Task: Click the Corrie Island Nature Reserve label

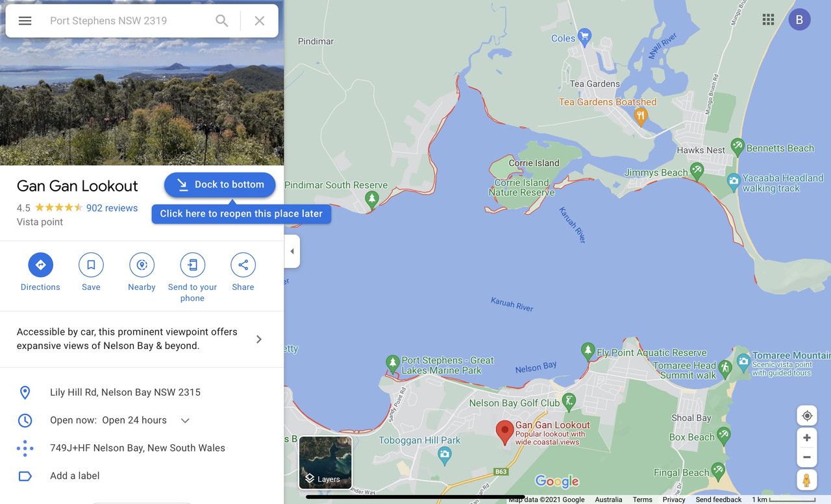Action: [x=522, y=187]
